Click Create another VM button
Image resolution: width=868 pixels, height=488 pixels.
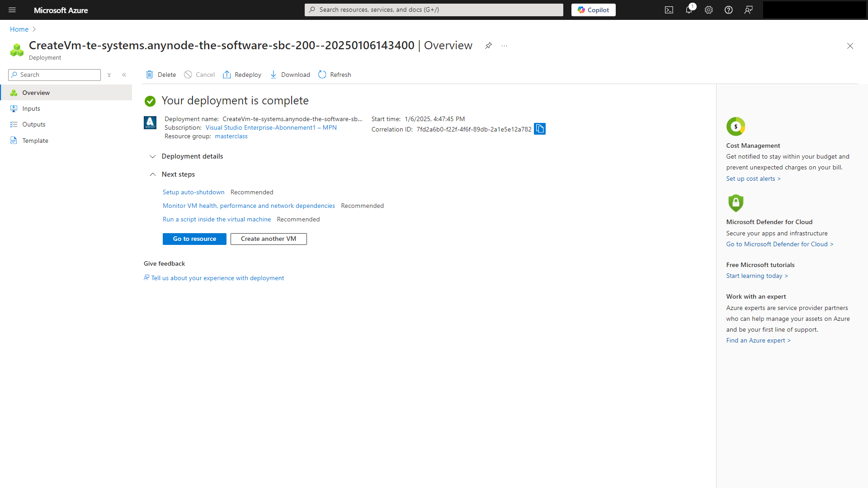point(269,239)
